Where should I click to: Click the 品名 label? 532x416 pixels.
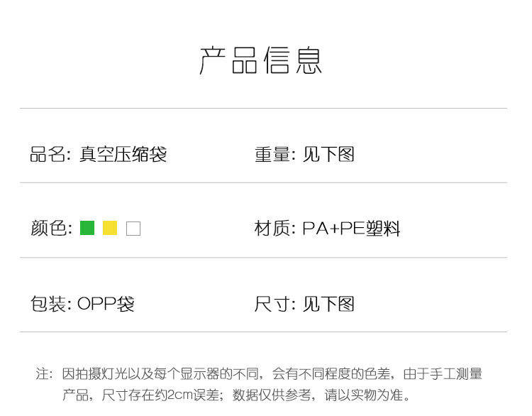coord(47,154)
